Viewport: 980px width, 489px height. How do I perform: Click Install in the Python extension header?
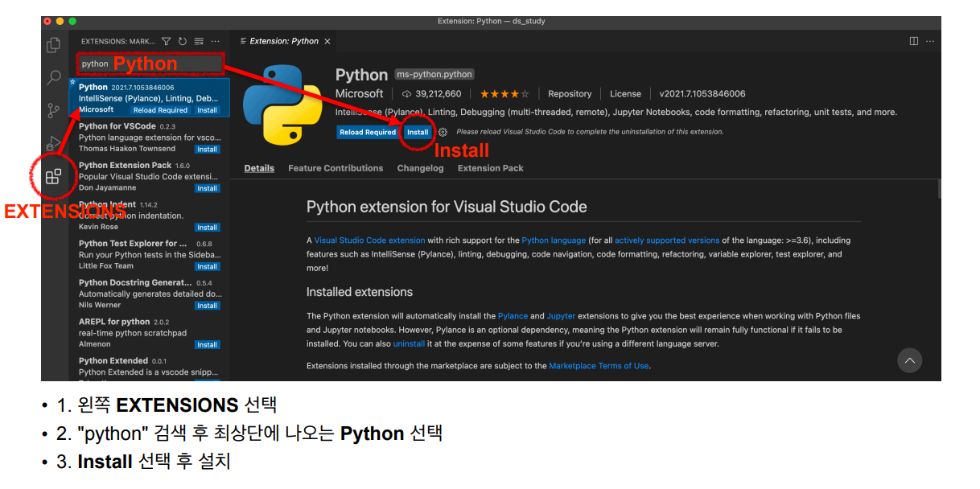[418, 132]
